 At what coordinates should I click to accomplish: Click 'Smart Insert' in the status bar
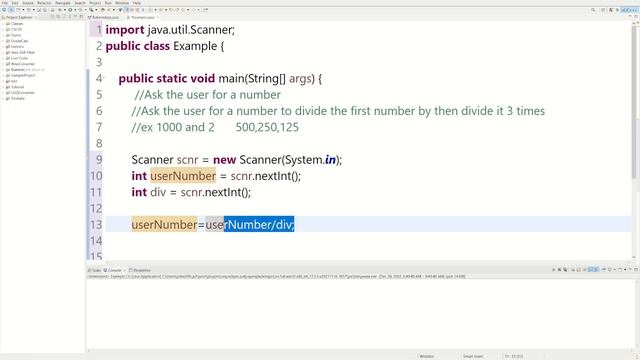[473, 356]
